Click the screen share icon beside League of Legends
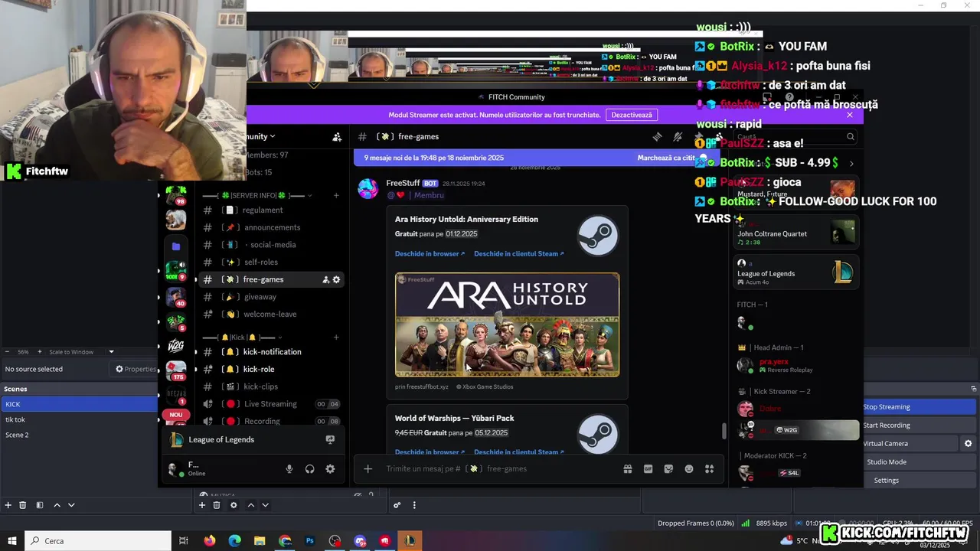The image size is (980, 551). point(330,440)
